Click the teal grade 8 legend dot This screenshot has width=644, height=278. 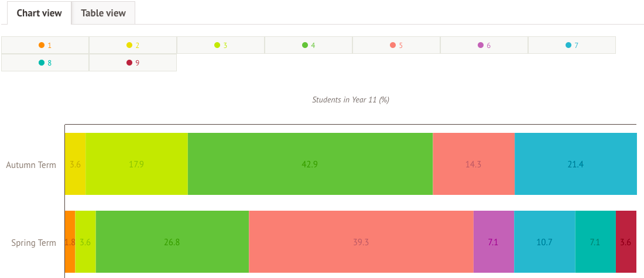(x=42, y=63)
